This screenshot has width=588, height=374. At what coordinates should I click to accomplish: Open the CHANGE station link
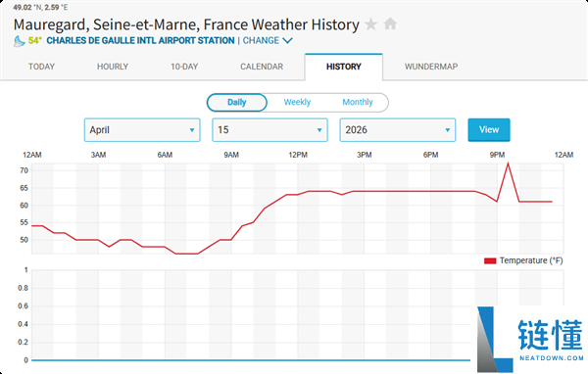[x=261, y=40]
